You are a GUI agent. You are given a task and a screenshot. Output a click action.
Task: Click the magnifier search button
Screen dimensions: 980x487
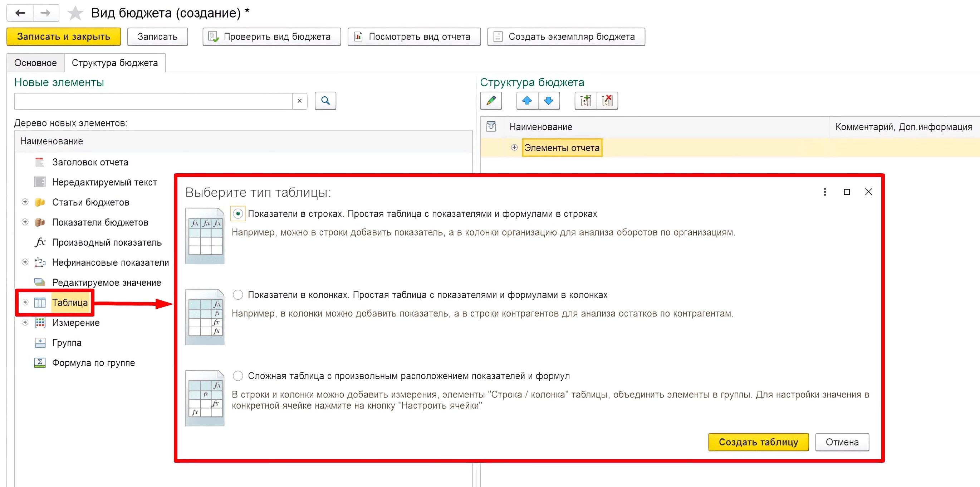[325, 101]
